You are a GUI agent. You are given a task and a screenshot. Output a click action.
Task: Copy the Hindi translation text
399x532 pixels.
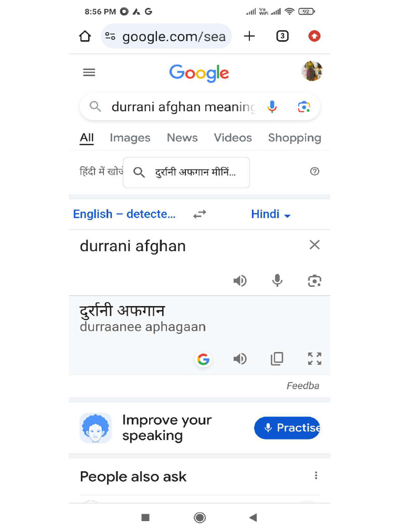point(277,358)
